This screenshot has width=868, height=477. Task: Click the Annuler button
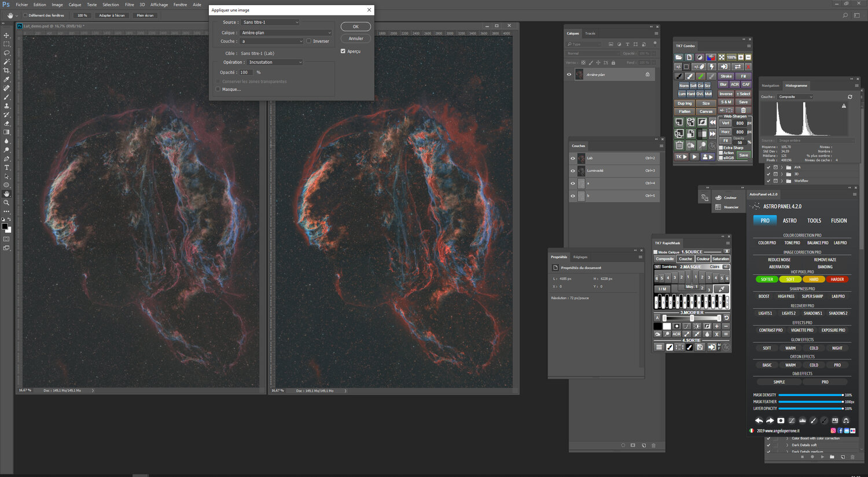tap(356, 38)
